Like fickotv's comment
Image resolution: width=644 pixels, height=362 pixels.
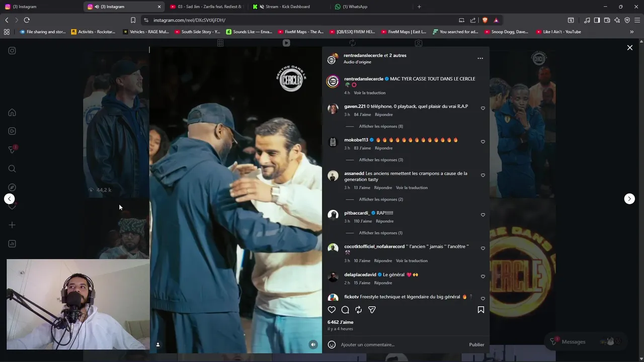coord(483,299)
